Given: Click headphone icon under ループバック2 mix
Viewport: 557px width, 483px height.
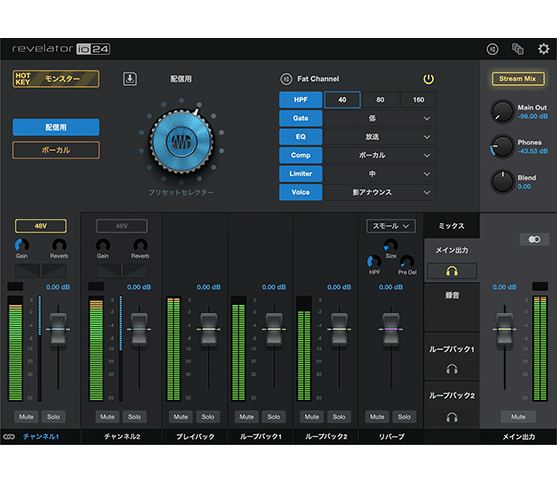Looking at the screenshot, I should [452, 417].
